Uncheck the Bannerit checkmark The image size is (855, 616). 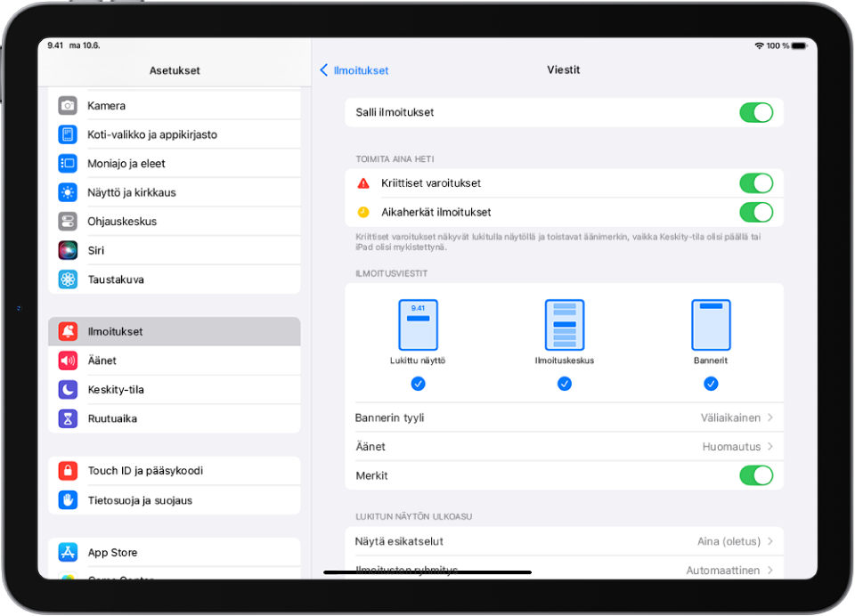pos(711,384)
